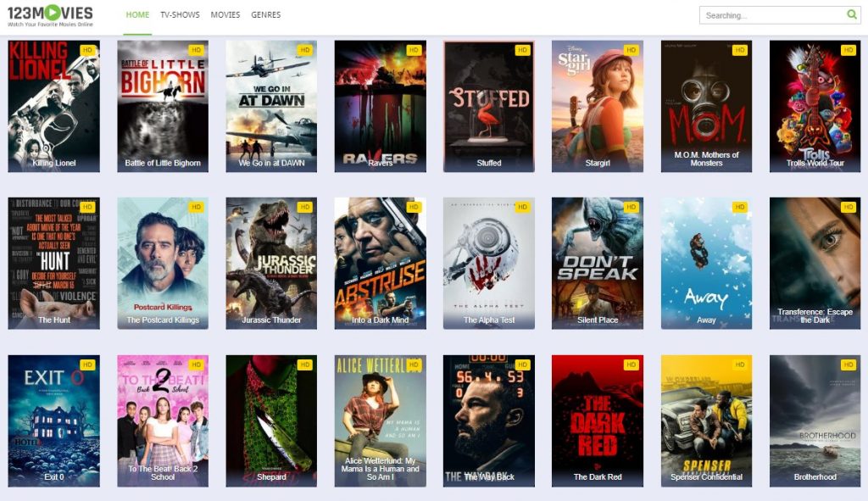Open the MOVIES menu item
Image resolution: width=868 pixels, height=501 pixels.
point(225,15)
